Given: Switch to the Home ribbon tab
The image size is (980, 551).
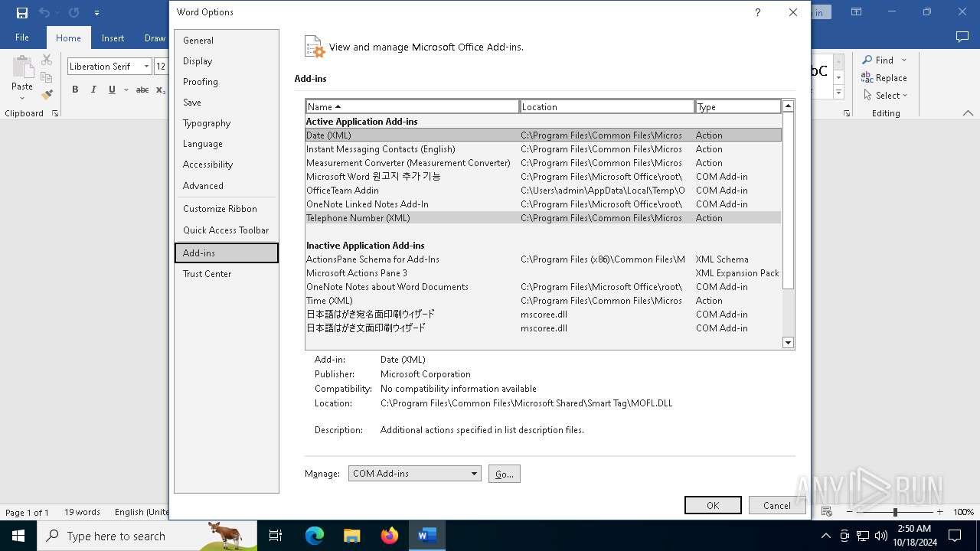Looking at the screenshot, I should click(68, 38).
